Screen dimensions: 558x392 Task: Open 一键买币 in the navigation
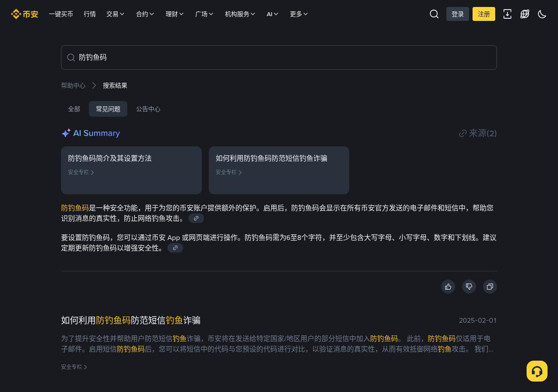tap(61, 14)
